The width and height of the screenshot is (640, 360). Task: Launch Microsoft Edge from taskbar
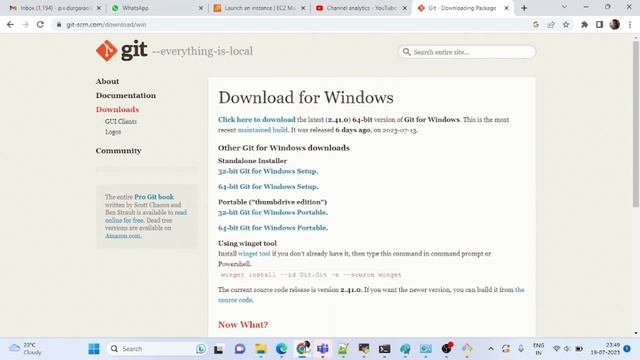click(x=281, y=349)
